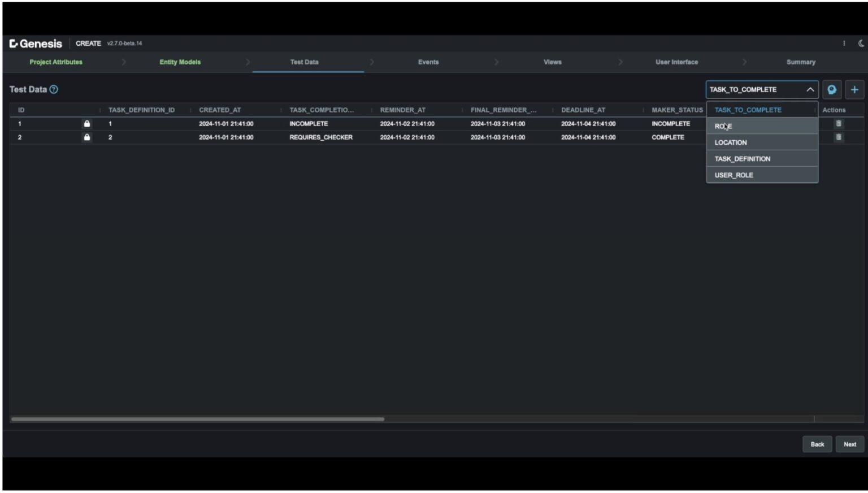868x493 pixels.
Task: Switch to the Events step
Action: (x=428, y=62)
